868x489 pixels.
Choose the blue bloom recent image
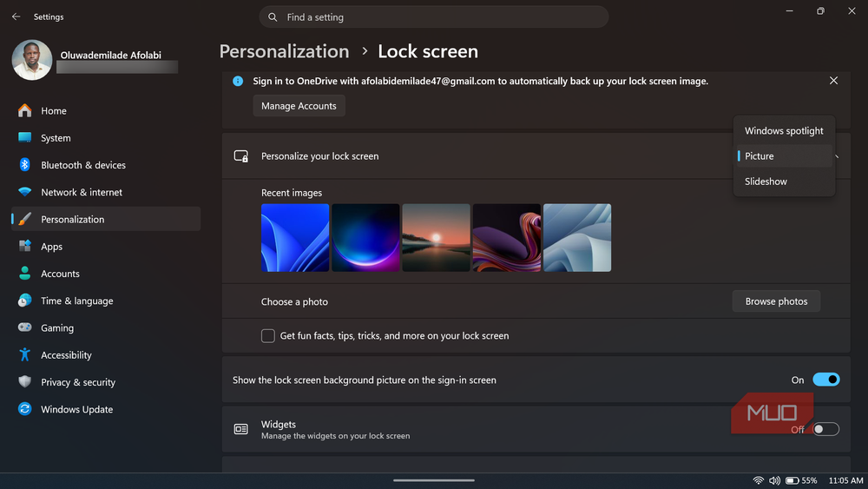click(295, 238)
